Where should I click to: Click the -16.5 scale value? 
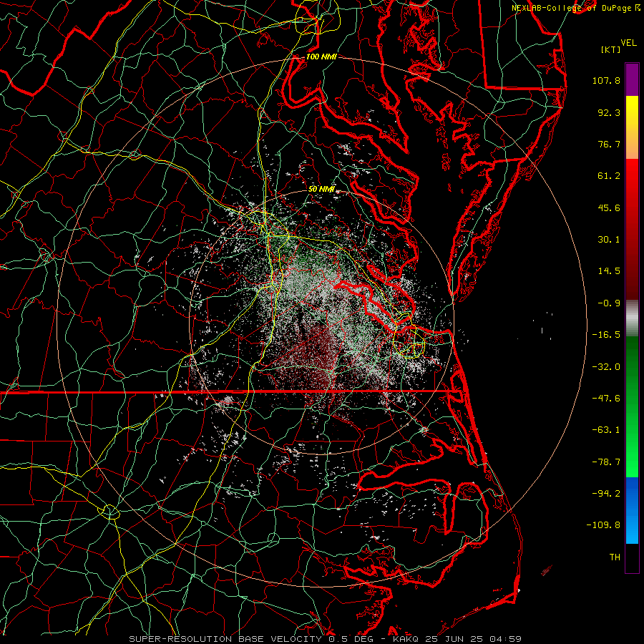(x=606, y=335)
